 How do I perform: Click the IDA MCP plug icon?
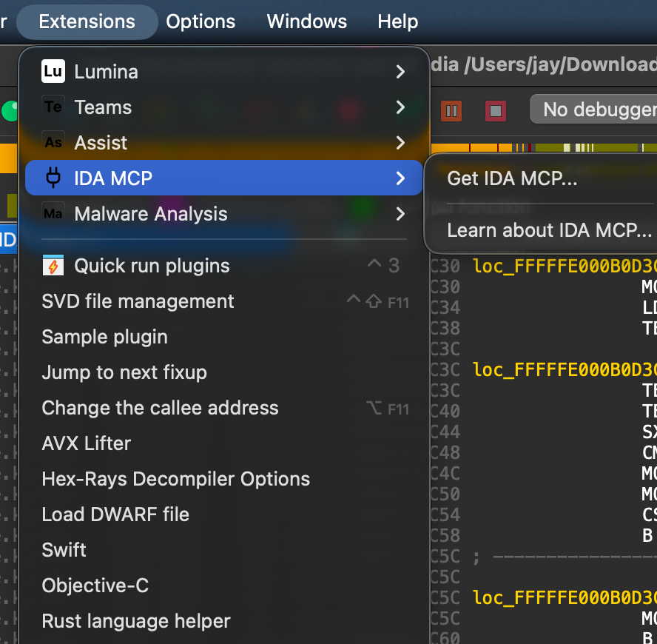click(53, 178)
